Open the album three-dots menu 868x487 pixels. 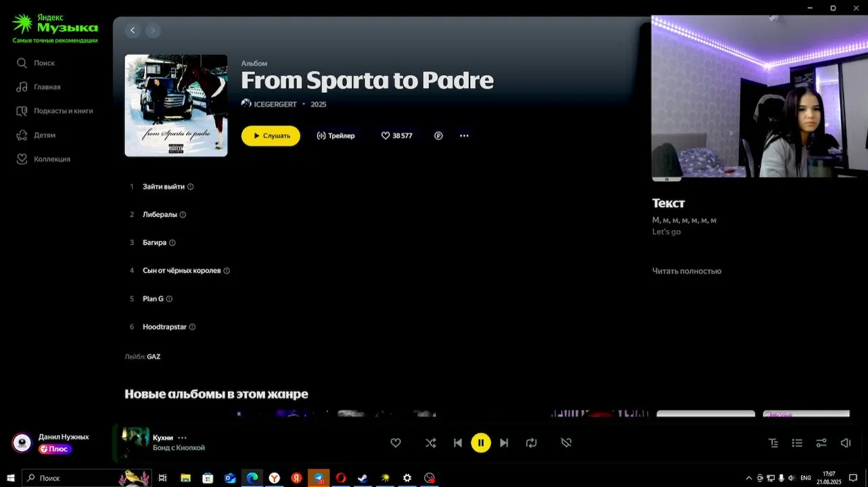(464, 136)
